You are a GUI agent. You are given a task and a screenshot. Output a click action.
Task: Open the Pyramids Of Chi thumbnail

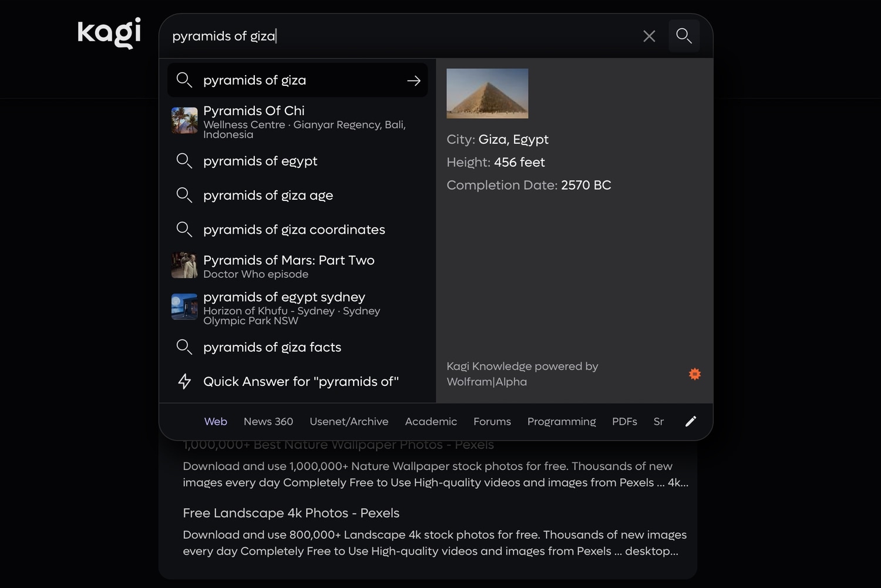[x=184, y=120]
